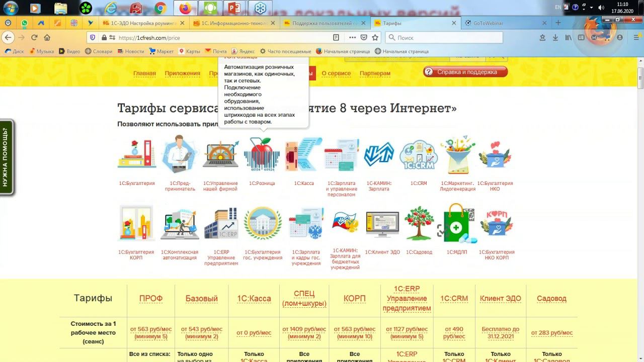Open the Словари bookmark

point(99,51)
